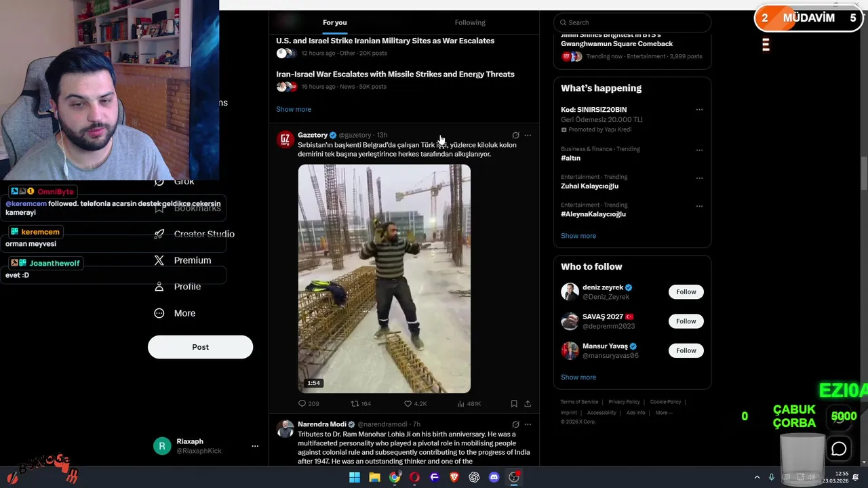Open Google Chrome from the taskbar
The height and width of the screenshot is (488, 868).
[395, 477]
